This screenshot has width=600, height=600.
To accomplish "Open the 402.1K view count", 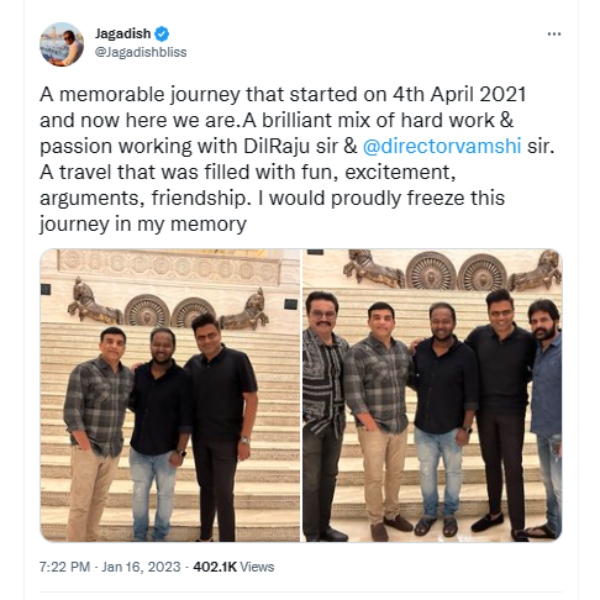I will (215, 567).
